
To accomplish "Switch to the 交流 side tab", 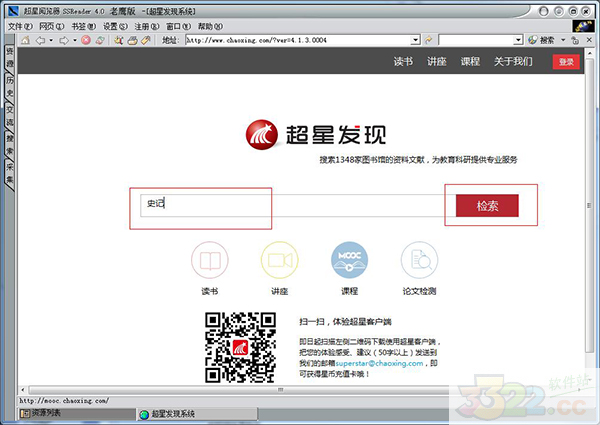I will (10, 116).
